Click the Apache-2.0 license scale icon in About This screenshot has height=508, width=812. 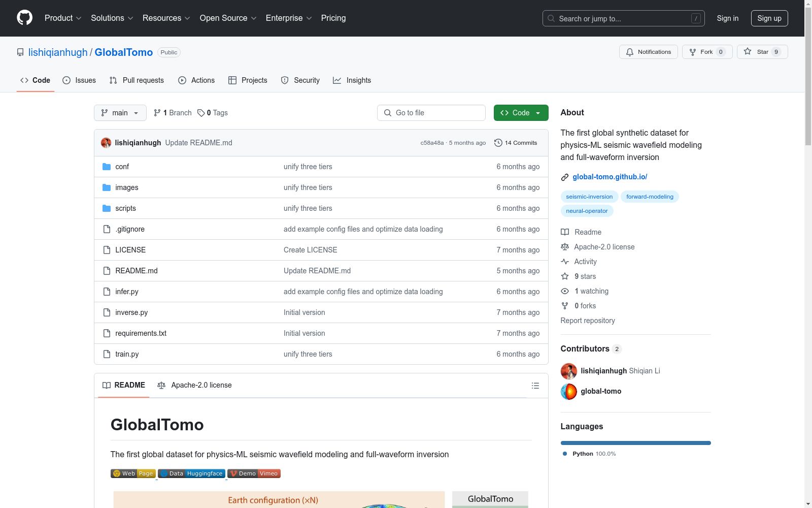[565, 247]
